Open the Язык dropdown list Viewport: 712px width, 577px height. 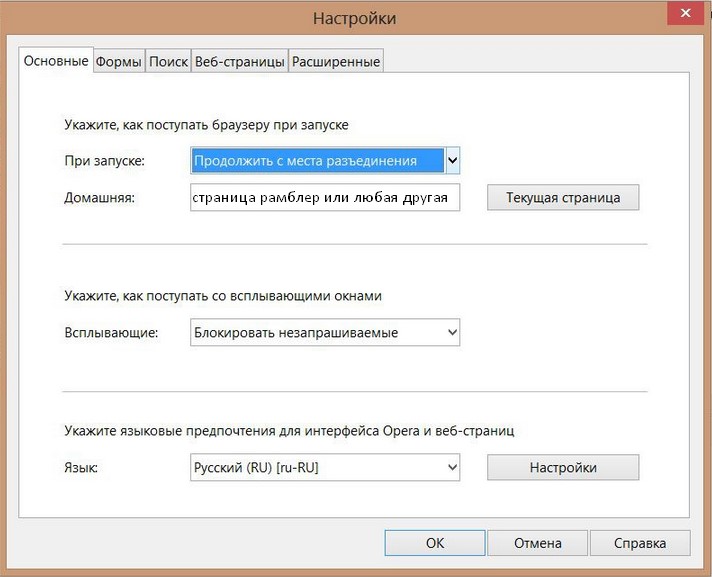(x=325, y=467)
